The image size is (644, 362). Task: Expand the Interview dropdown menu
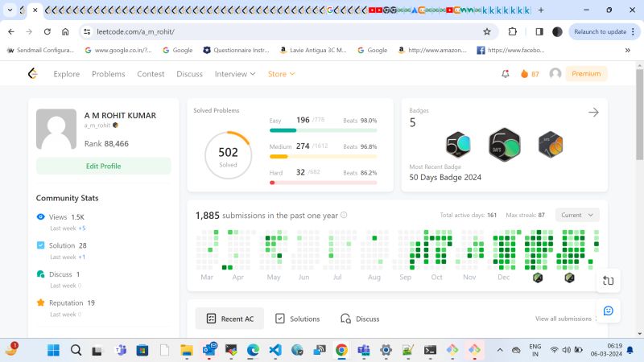pos(235,74)
